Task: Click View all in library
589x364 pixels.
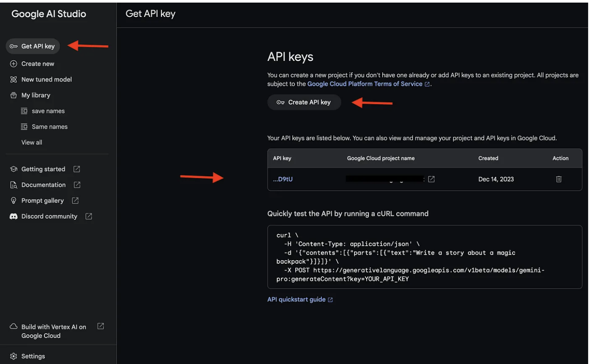Action: pos(32,142)
